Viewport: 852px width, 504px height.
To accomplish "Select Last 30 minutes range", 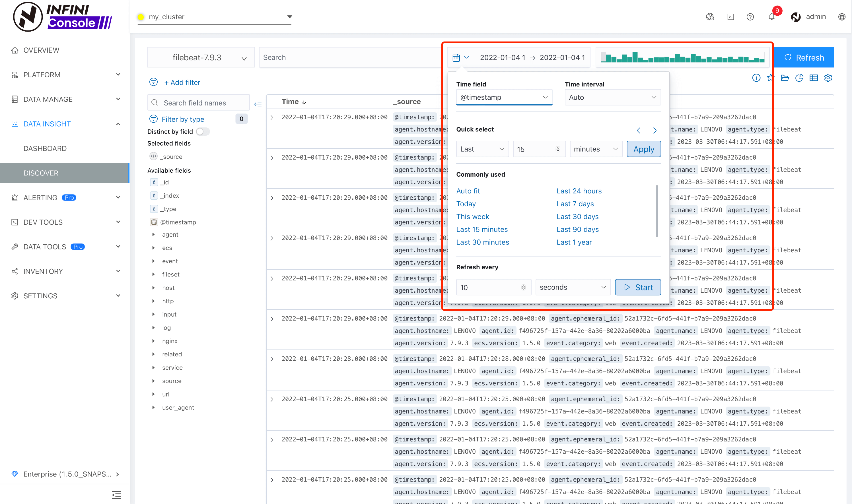I will pos(482,242).
